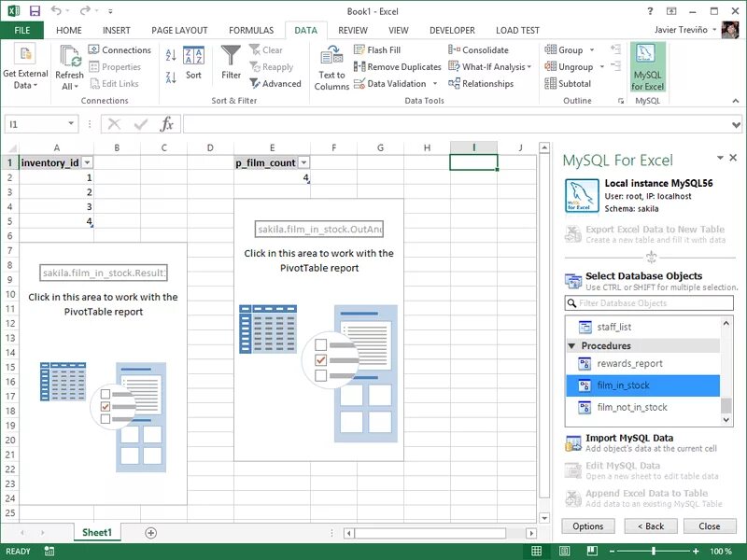The width and height of the screenshot is (747, 560).
Task: Toggle the Filter funnel
Action: [x=231, y=62]
